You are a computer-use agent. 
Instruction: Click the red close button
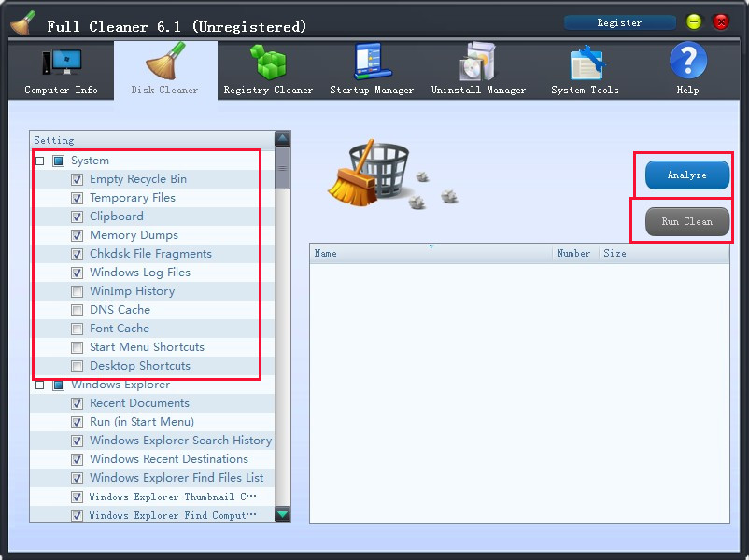[721, 22]
